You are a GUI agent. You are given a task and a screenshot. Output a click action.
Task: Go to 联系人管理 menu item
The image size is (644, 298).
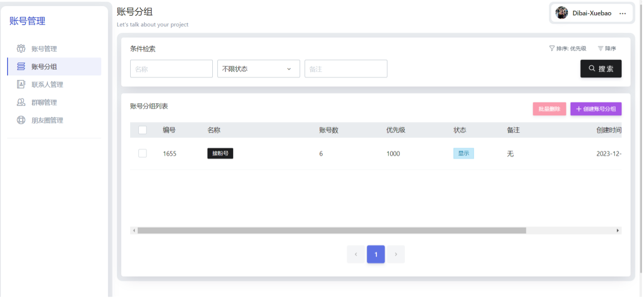[47, 84]
